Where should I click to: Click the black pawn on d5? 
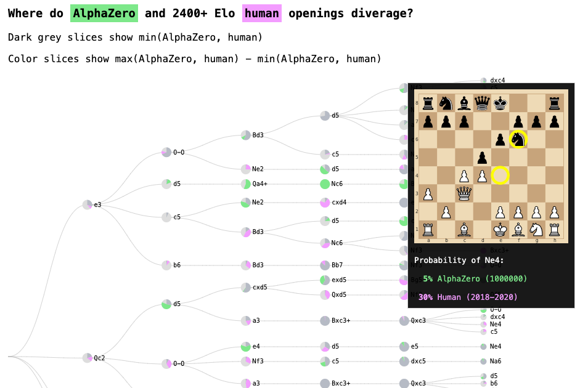tap(482, 158)
